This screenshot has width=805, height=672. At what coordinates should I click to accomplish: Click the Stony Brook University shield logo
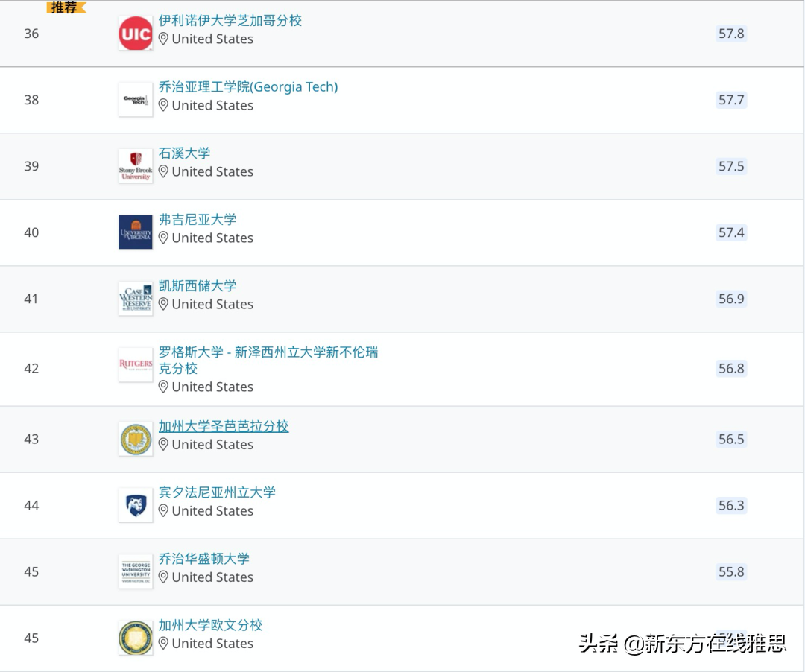134,165
